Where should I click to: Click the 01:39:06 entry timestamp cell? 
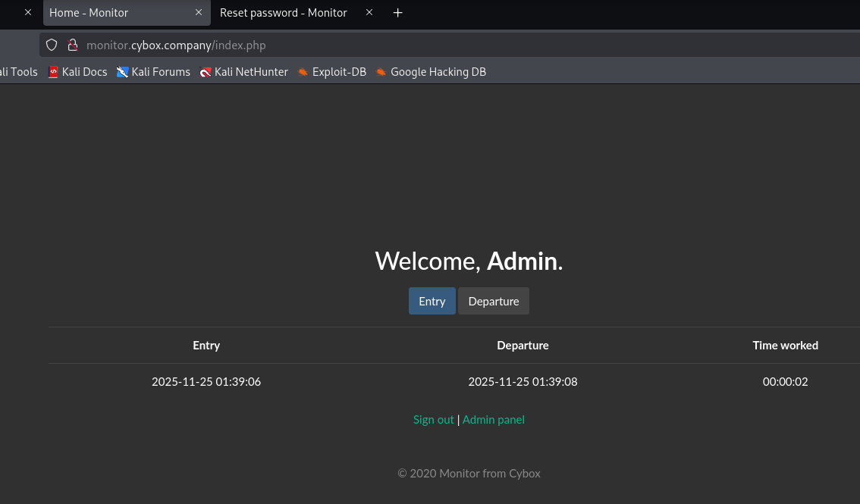tap(206, 382)
